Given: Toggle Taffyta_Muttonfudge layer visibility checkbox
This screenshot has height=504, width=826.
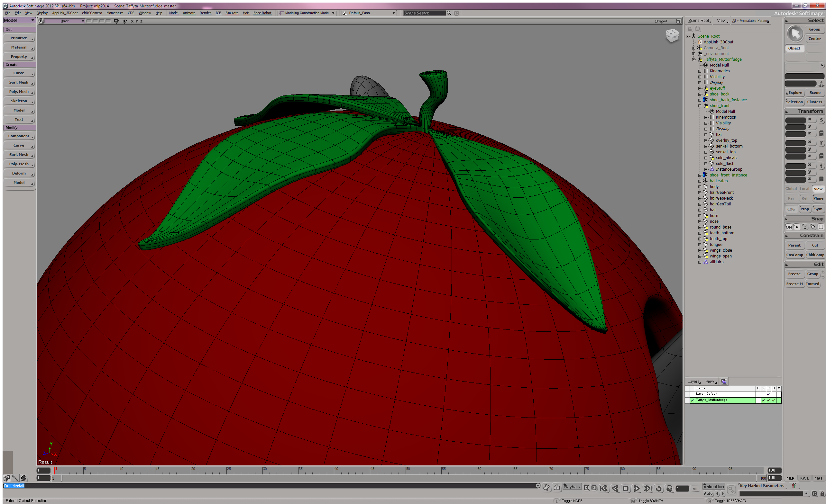Looking at the screenshot, I should 763,400.
